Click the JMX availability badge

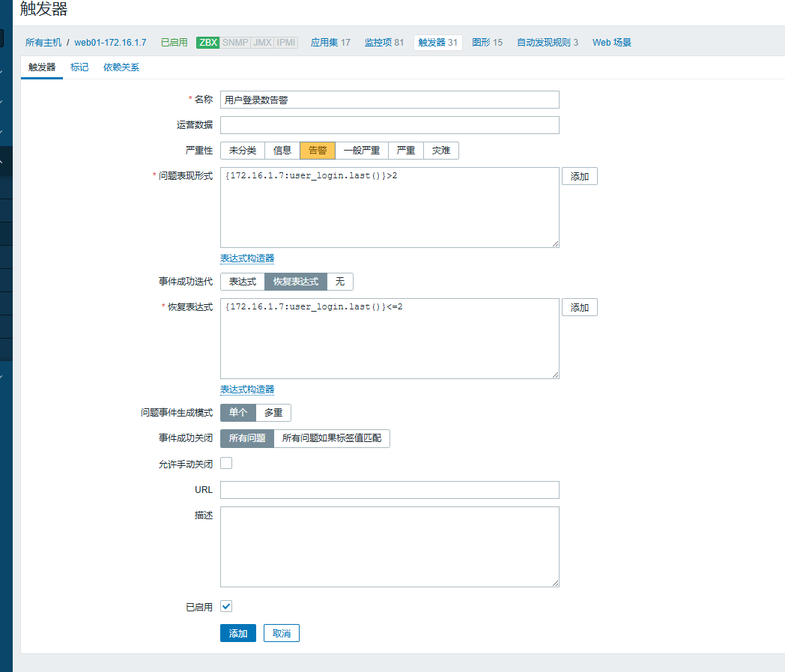[x=262, y=43]
